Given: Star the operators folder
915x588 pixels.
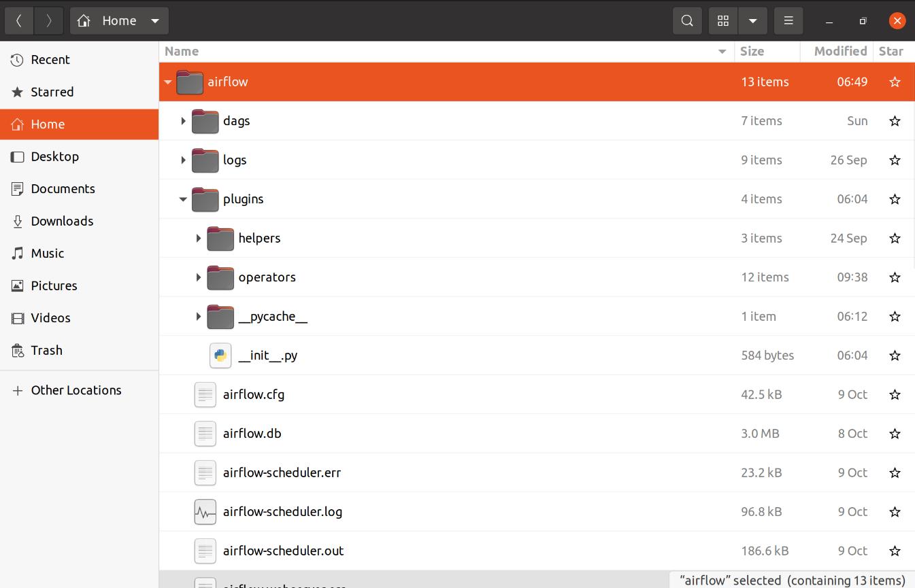Looking at the screenshot, I should (x=895, y=277).
